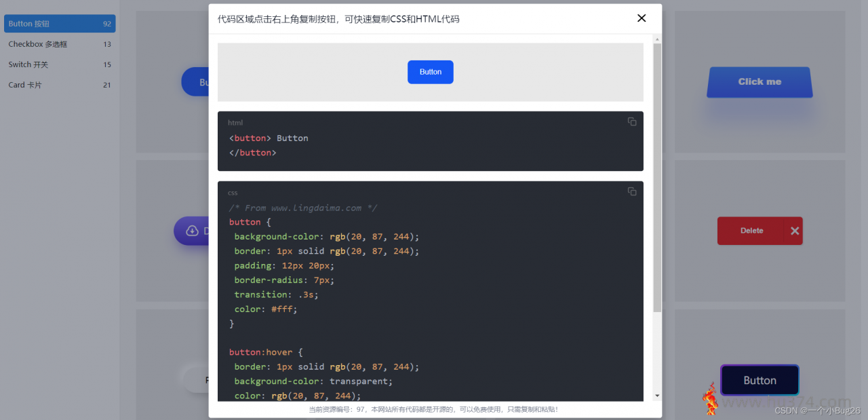Click the count 92 beside Button

(107, 24)
